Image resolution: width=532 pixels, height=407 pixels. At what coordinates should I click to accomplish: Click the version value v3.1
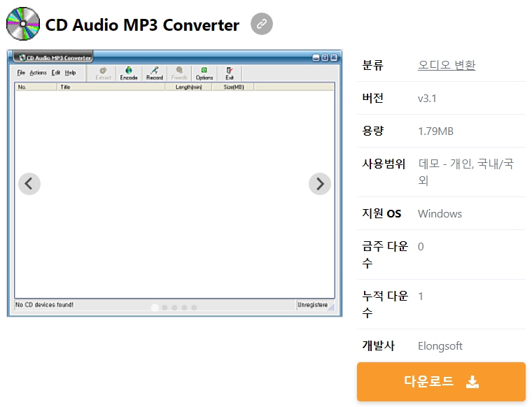[x=427, y=99]
